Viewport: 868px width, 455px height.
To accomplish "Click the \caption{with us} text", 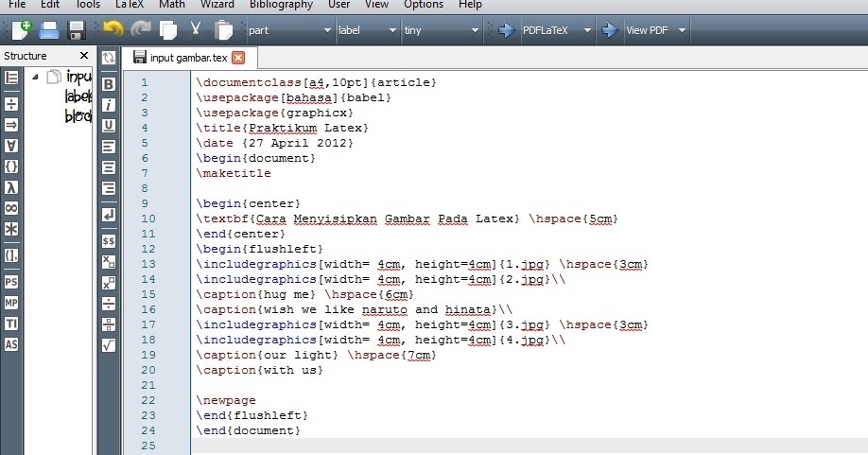I will coord(260,370).
